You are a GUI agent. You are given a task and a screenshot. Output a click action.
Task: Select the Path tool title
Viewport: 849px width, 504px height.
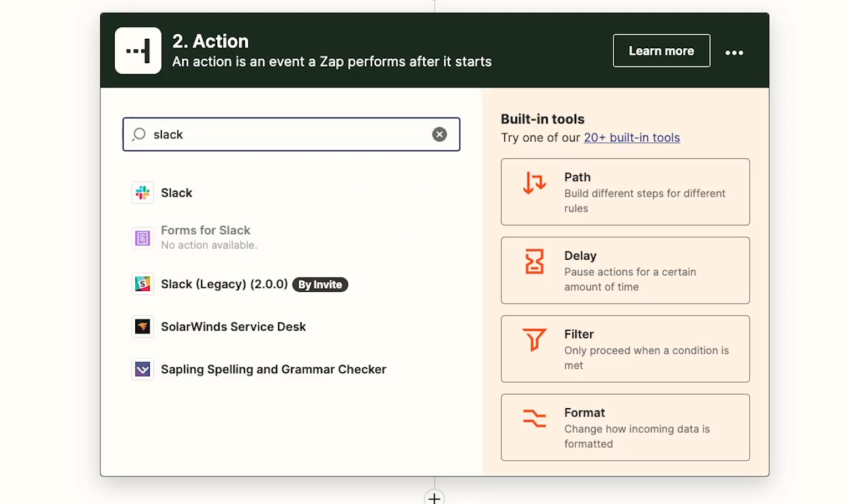pos(577,177)
